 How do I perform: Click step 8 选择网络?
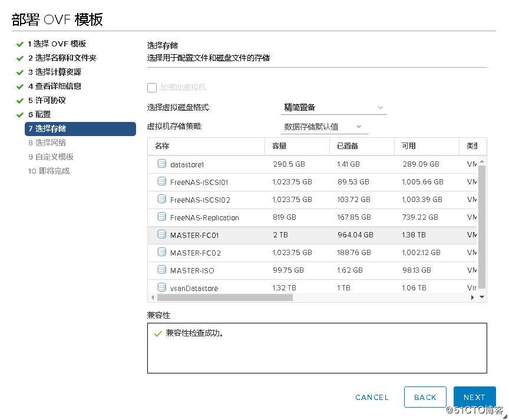pyautogui.click(x=47, y=143)
